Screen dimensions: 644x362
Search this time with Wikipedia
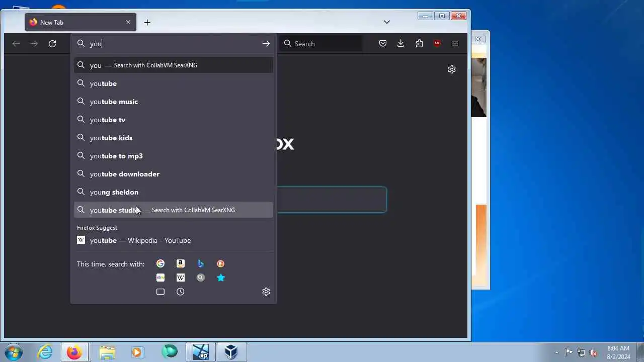coord(181,278)
